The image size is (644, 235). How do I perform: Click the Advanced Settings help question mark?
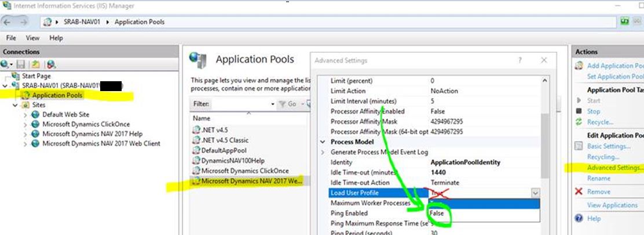click(x=520, y=60)
